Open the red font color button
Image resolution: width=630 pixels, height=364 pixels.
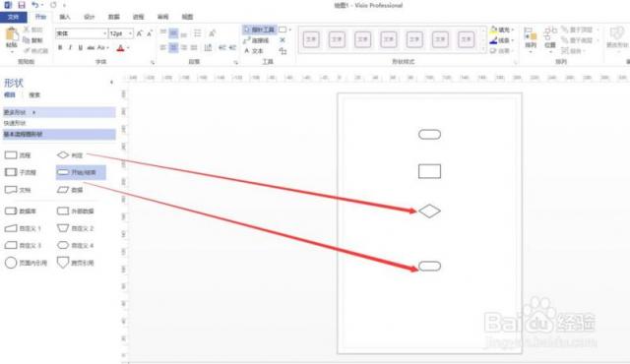[x=120, y=48]
